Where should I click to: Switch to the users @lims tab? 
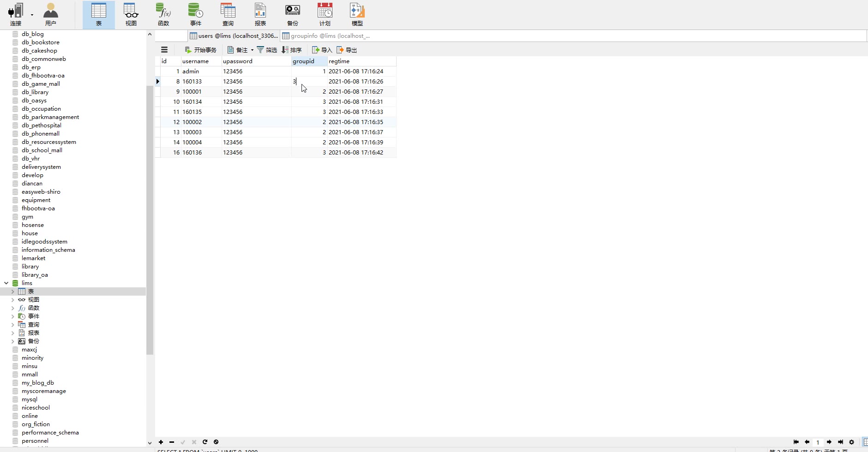[234, 36]
